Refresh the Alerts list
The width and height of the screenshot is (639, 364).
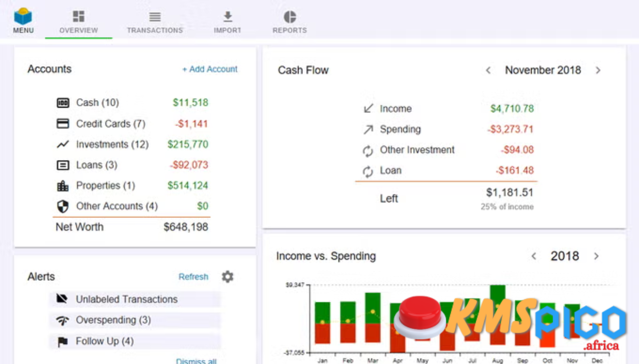pos(193,277)
